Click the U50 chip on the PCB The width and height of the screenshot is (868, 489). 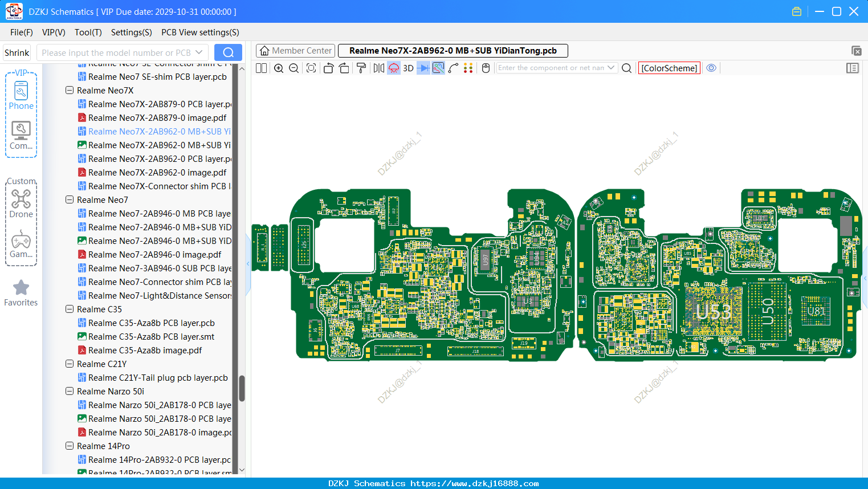point(768,311)
